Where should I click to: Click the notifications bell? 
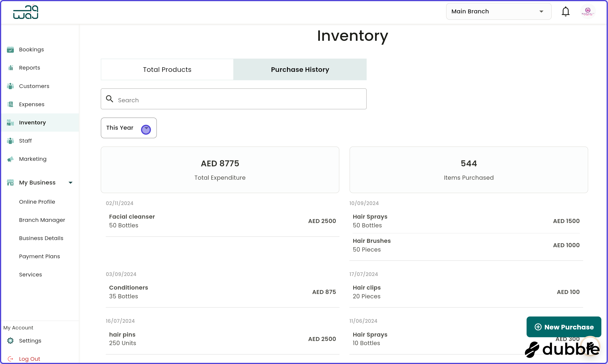click(566, 11)
